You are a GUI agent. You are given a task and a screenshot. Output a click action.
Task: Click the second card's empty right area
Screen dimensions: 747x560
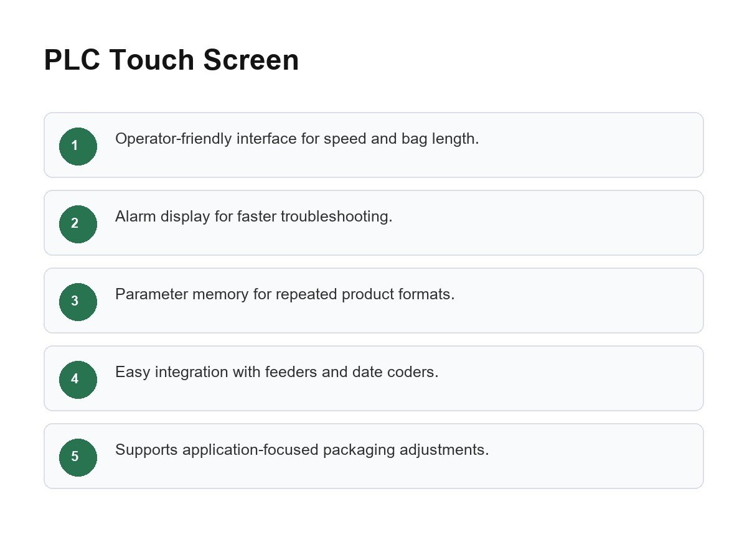pyautogui.click(x=548, y=223)
